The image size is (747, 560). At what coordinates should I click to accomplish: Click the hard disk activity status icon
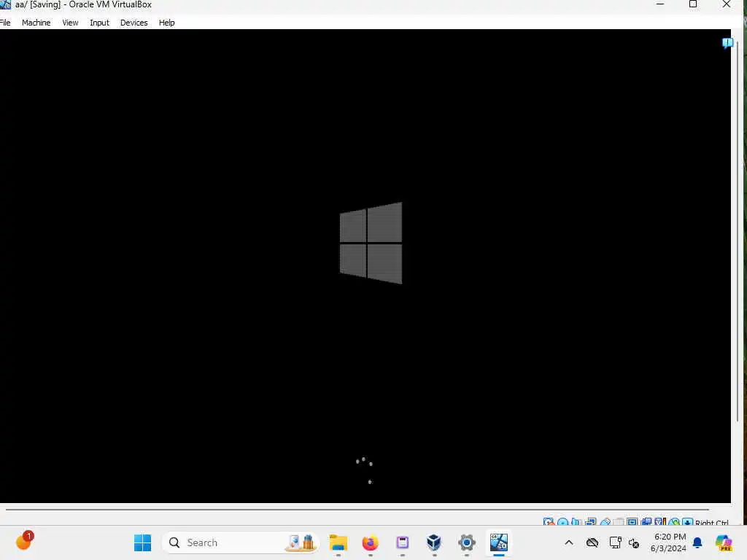point(549,522)
